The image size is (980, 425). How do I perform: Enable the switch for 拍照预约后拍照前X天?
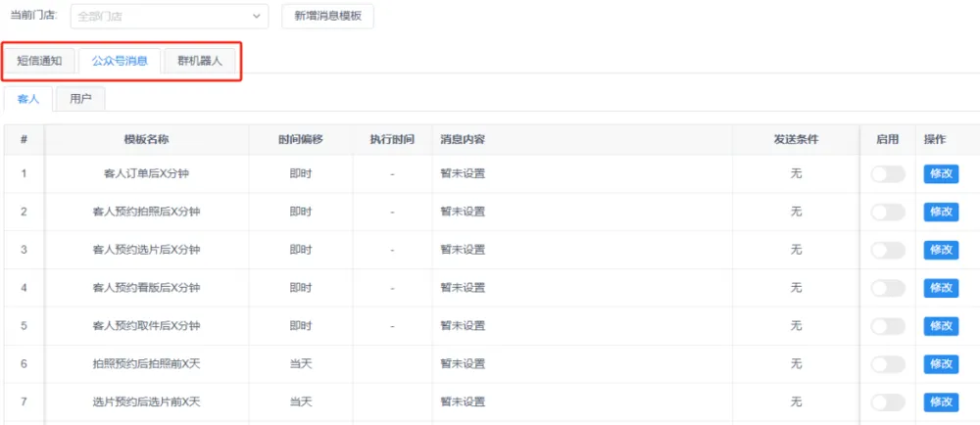pyautogui.click(x=887, y=364)
